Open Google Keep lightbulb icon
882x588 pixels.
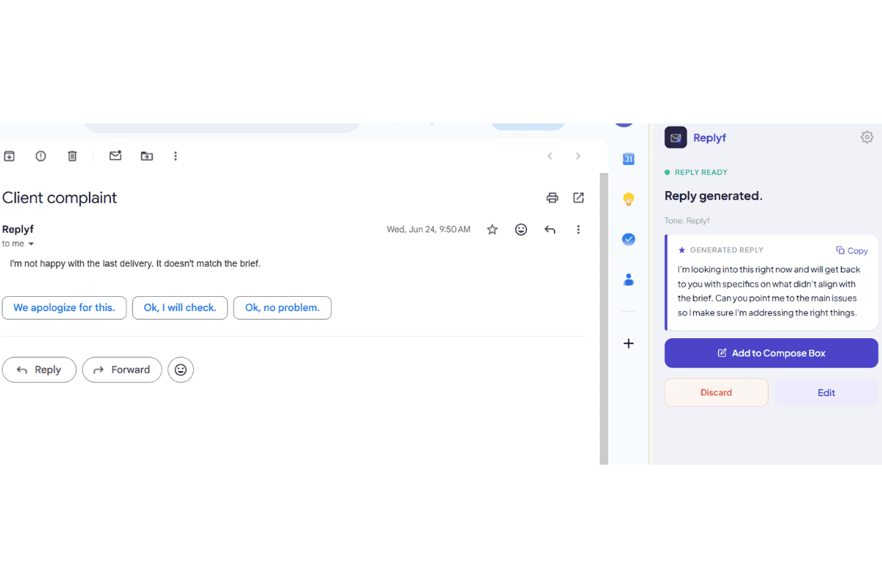coord(628,199)
